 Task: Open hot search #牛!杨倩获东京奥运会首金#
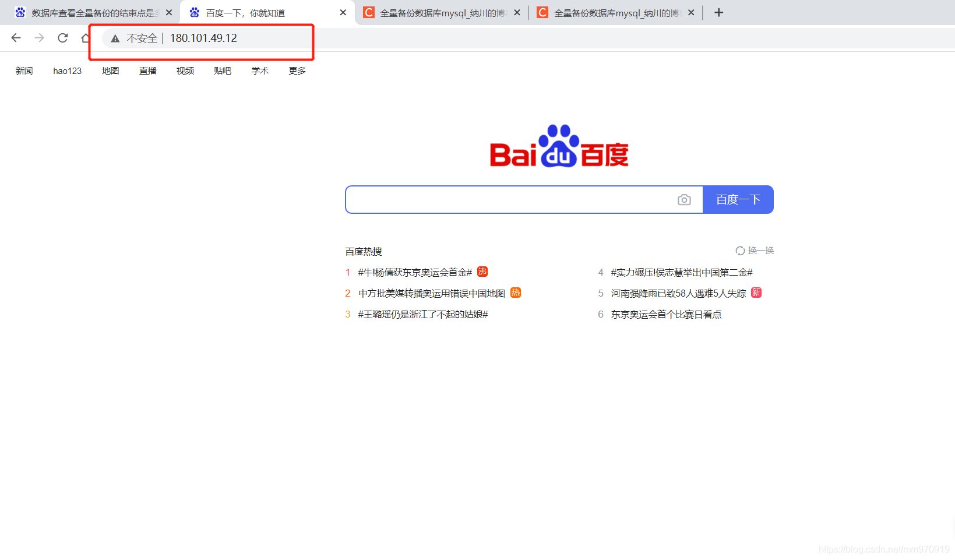point(415,272)
